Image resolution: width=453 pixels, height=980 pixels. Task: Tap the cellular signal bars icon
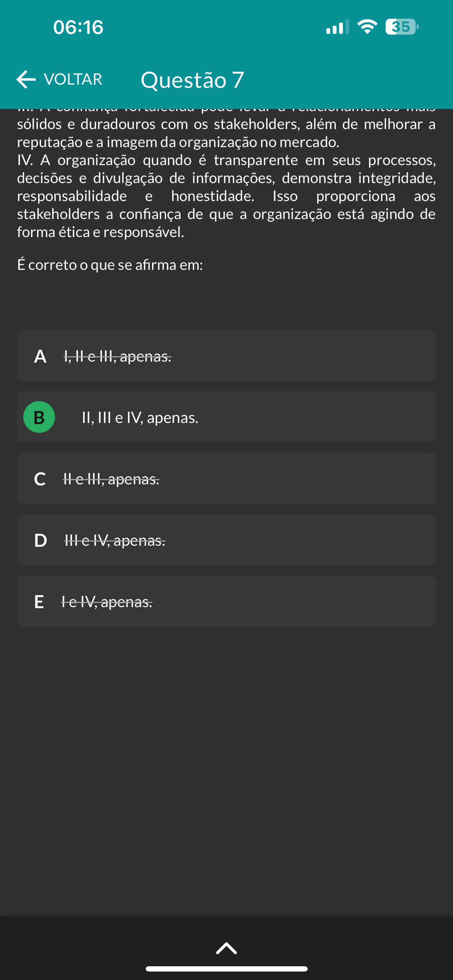coord(337,27)
